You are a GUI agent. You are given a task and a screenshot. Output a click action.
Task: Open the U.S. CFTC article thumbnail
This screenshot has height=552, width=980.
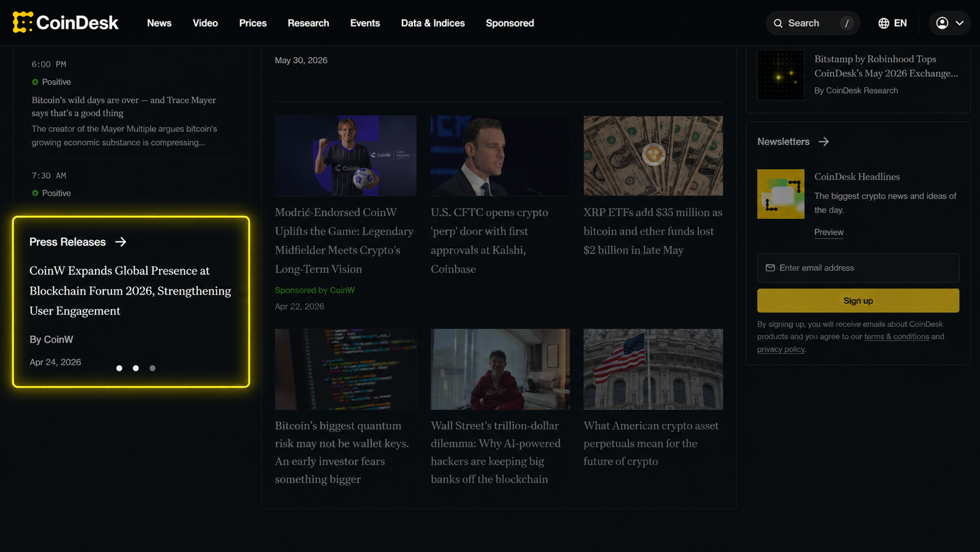(x=500, y=156)
